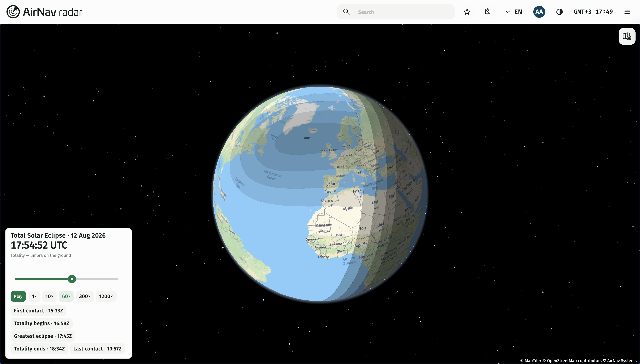Click the Algeria label on globe

348,208
